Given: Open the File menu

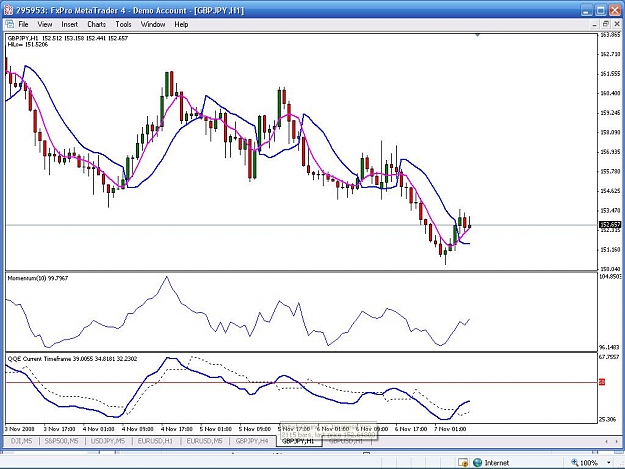Looking at the screenshot, I should [x=23, y=24].
